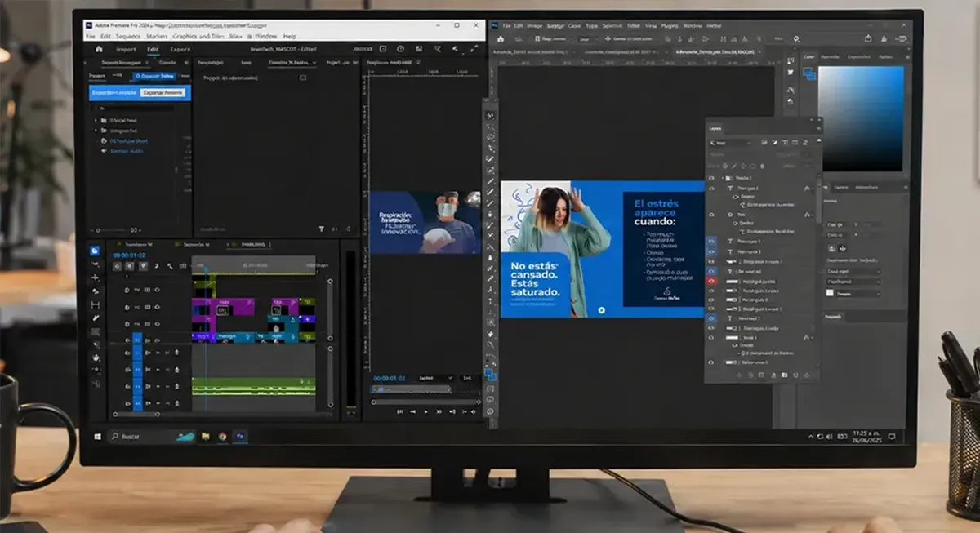The image size is (980, 533).
Task: Expand the first bin folder in the project panel
Action: (96, 119)
